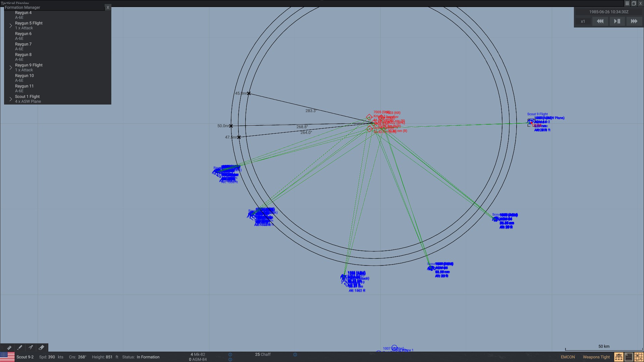Click the AGM-84 weapon info icon
The width and height of the screenshot is (644, 362).
point(230,360)
